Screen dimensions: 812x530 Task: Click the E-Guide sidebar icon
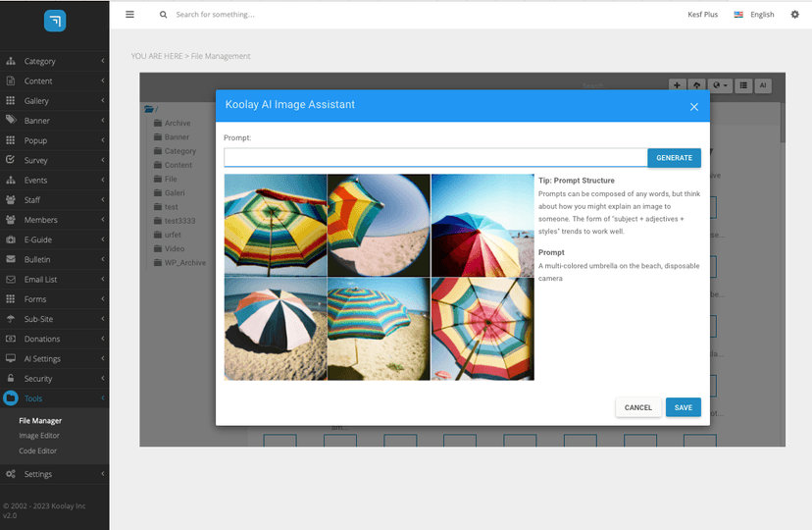pos(11,239)
